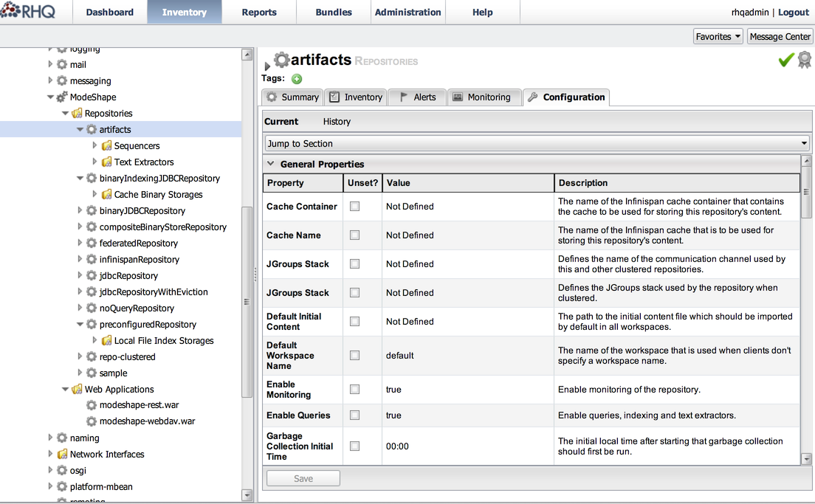Image resolution: width=815 pixels, height=504 pixels.
Task: Click the sample repository gear icon
Action: (92, 373)
